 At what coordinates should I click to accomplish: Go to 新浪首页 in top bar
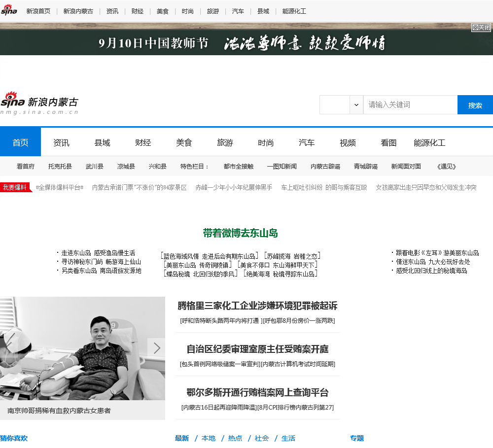tap(38, 11)
